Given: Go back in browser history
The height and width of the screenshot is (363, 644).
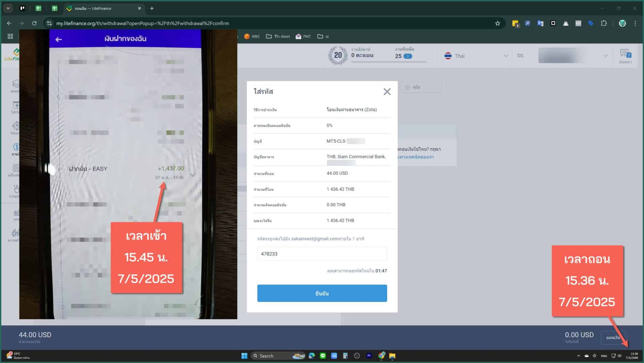Looking at the screenshot, I should tap(9, 23).
